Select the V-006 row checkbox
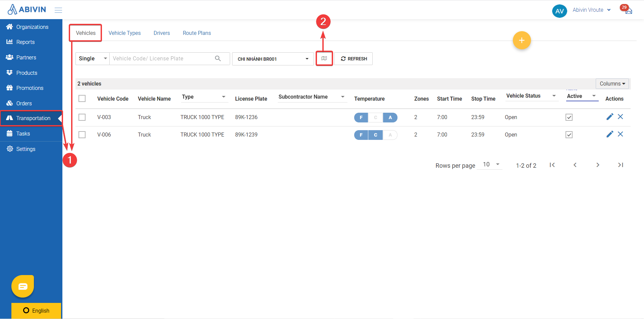The image size is (644, 319). coord(82,135)
